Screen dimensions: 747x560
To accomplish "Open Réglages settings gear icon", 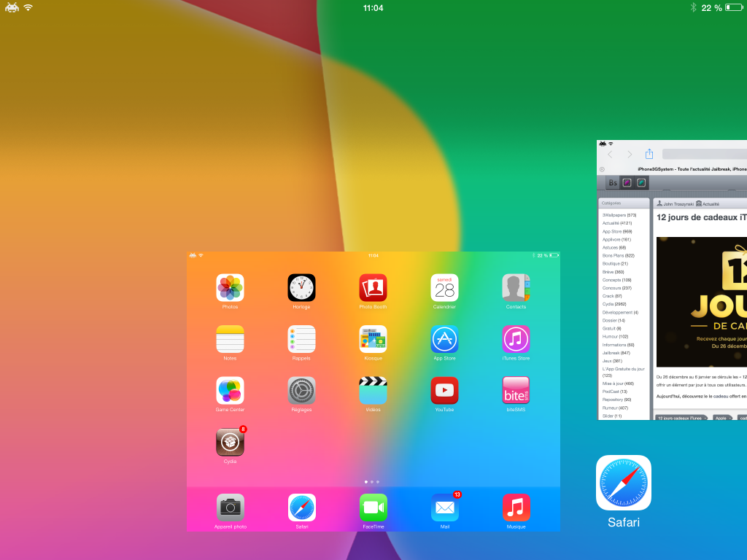I will 301,391.
